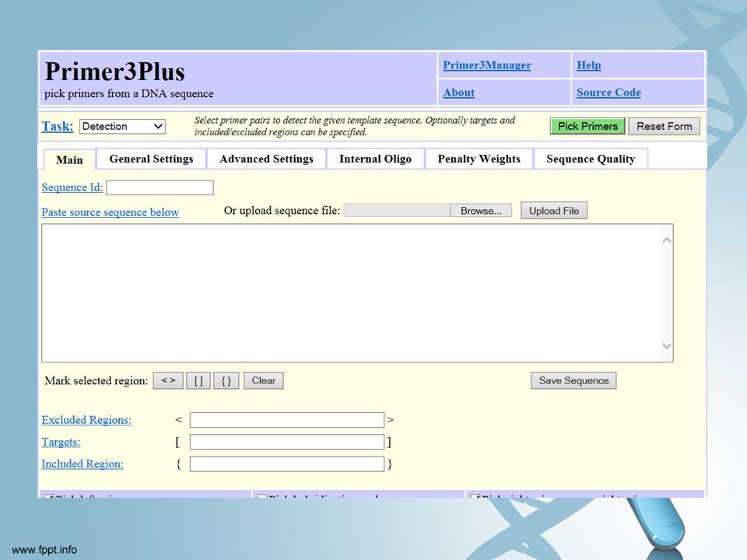This screenshot has height=560, width=747.
Task: Click inside the source sequence text area
Action: tap(352, 293)
